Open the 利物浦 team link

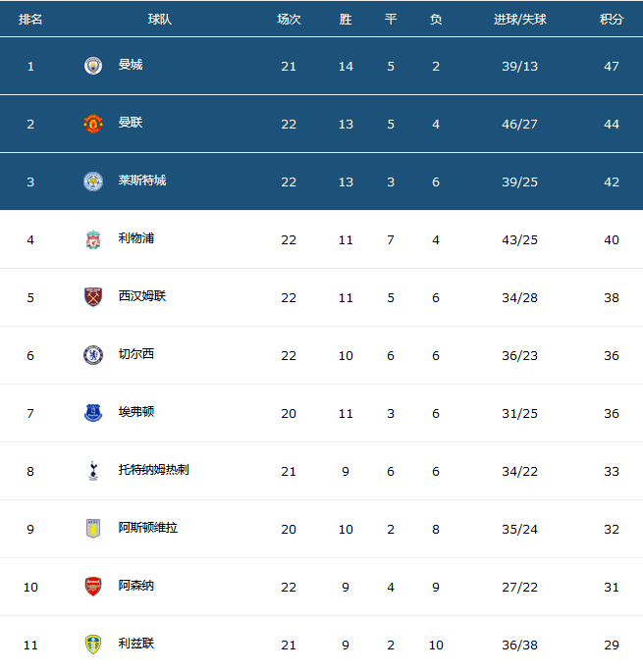136,238
